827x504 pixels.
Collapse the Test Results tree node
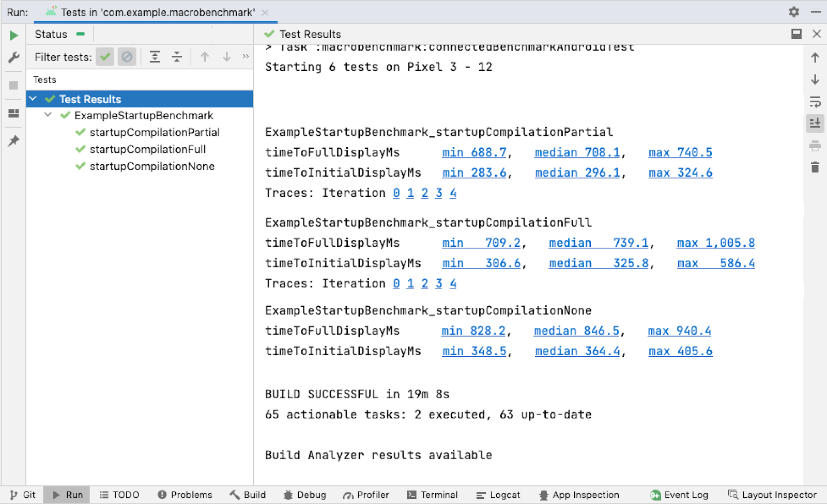pos(33,99)
